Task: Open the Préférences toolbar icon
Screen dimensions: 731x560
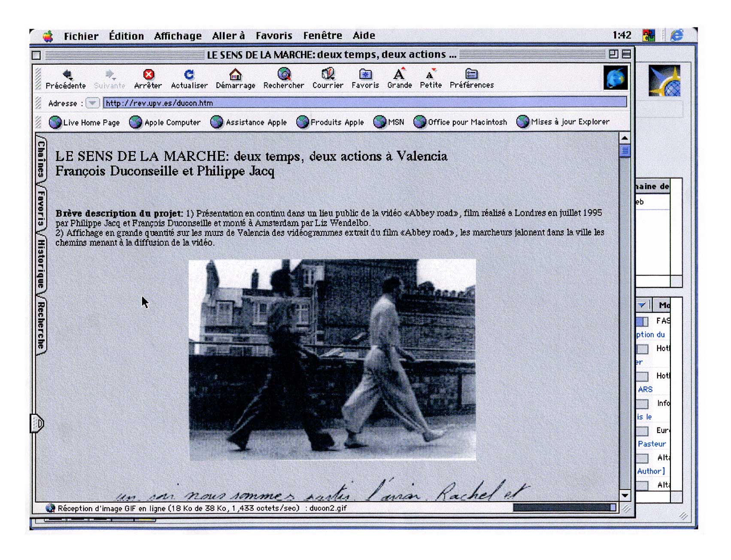Action: point(471,74)
